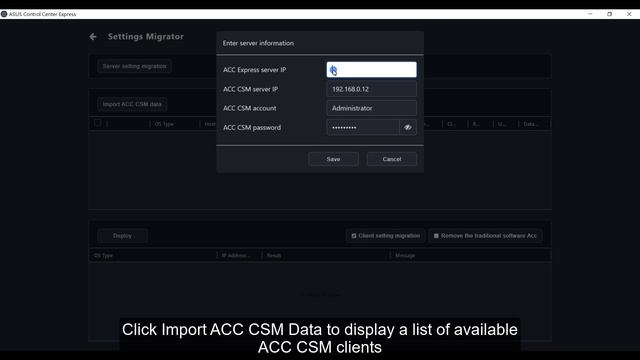Check the select-all box in the client table header
The width and height of the screenshot is (640, 360).
[98, 123]
